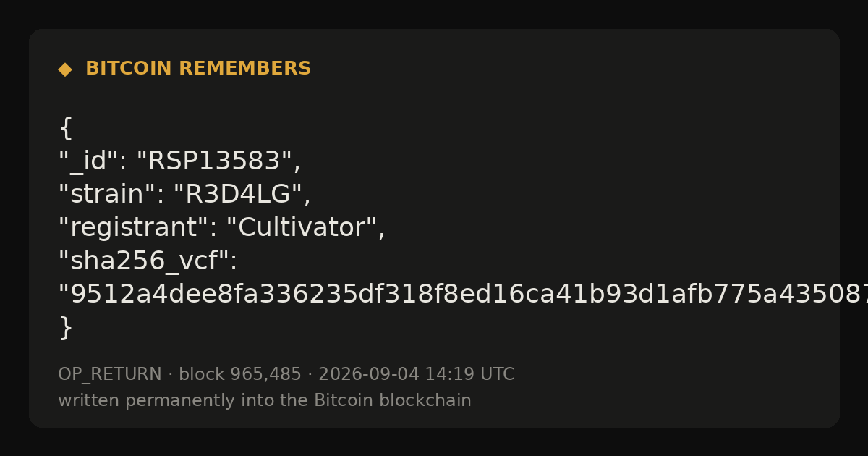Click the opening curly brace
Viewport: 868px width, 456px height.
pyautogui.click(x=65, y=128)
